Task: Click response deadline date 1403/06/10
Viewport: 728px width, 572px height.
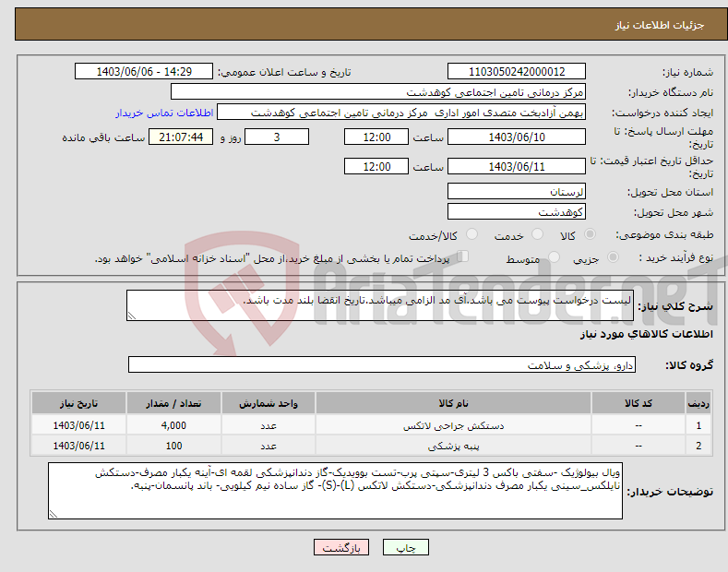Action: click(517, 137)
